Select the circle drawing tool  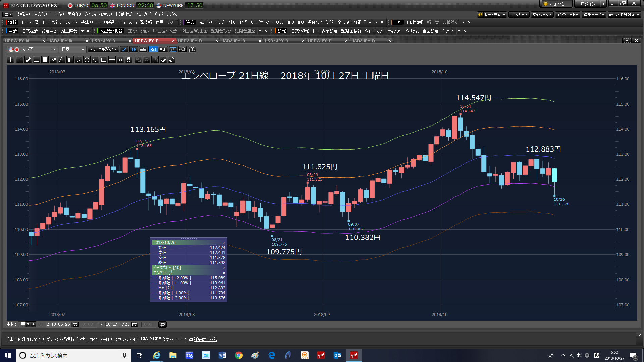(x=95, y=60)
